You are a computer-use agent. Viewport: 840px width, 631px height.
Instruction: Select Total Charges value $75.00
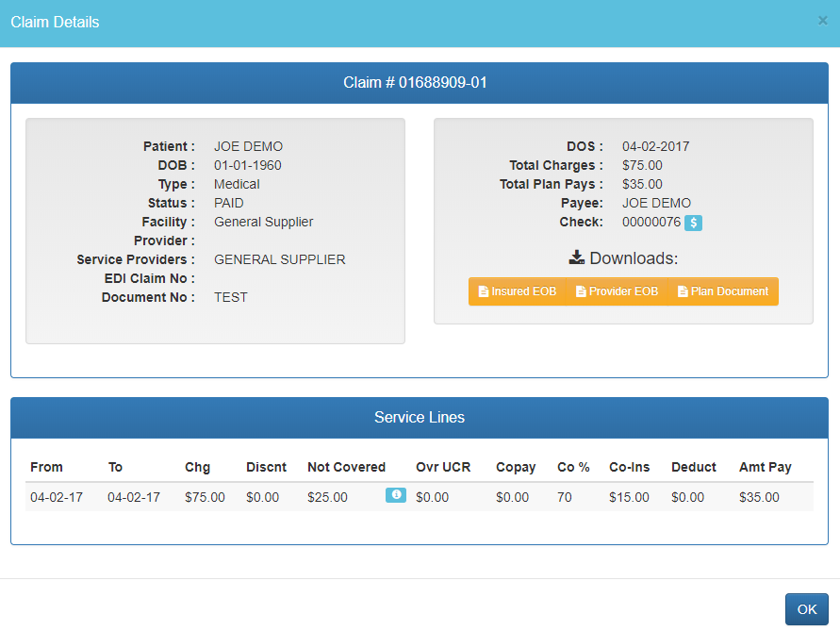(642, 165)
